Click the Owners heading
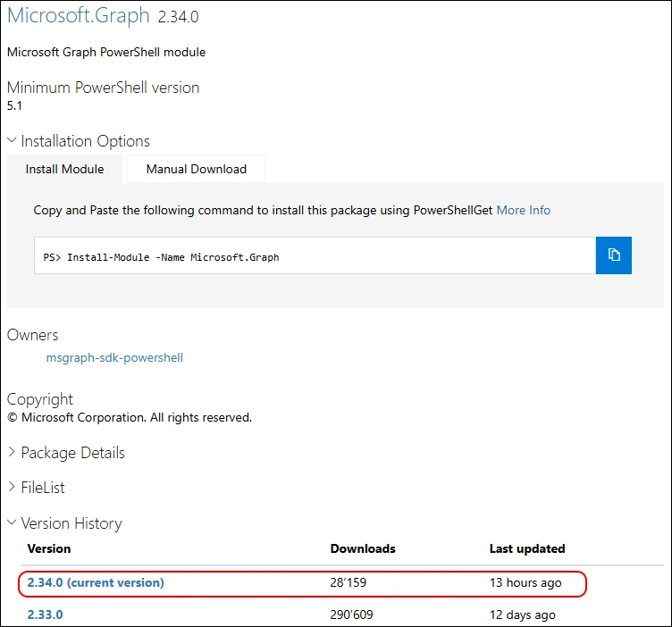Viewport: 672px width, 627px height. 33,335
